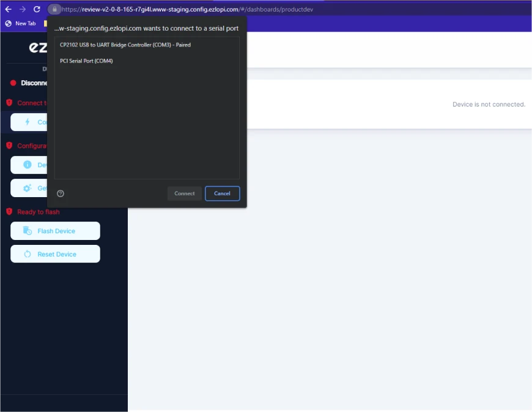Click the blue info icon in sidebar button
The width and height of the screenshot is (532, 412).
(28, 165)
